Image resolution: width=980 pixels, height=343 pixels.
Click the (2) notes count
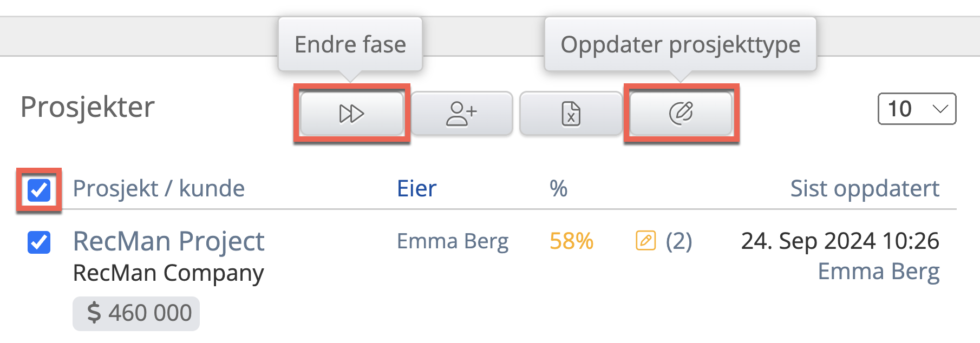click(679, 241)
